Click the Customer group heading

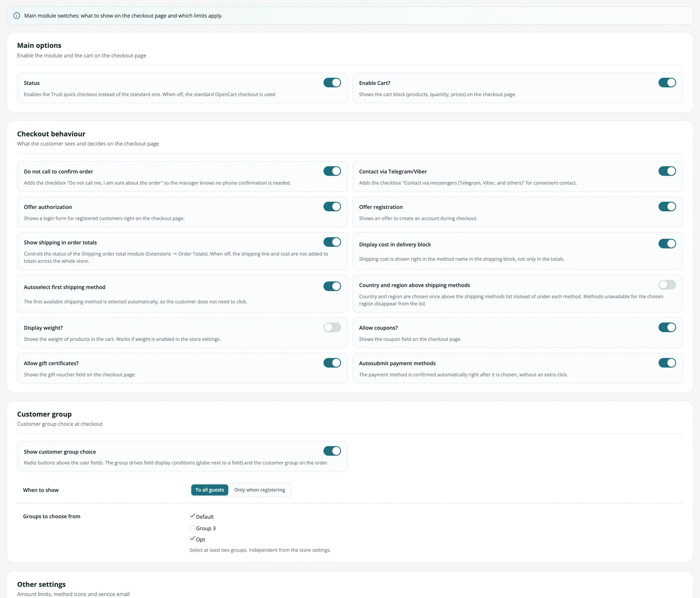pyautogui.click(x=44, y=414)
